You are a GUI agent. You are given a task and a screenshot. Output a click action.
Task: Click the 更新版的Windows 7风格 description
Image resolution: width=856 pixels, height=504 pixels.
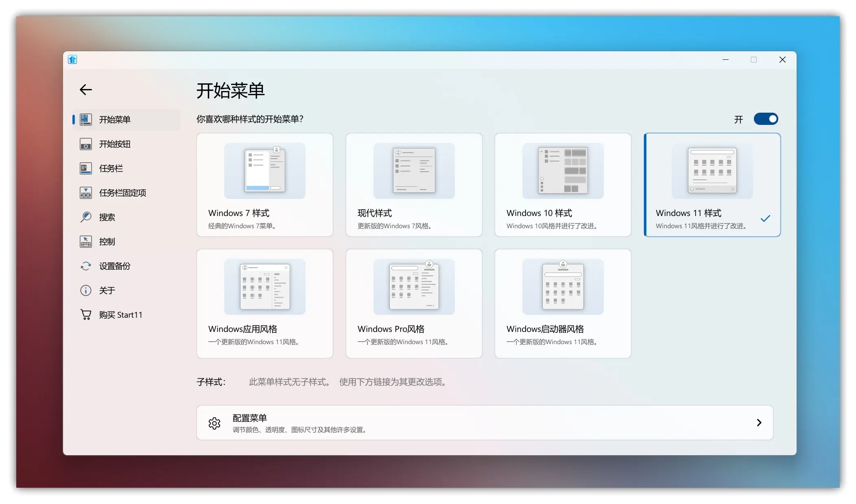point(395,226)
